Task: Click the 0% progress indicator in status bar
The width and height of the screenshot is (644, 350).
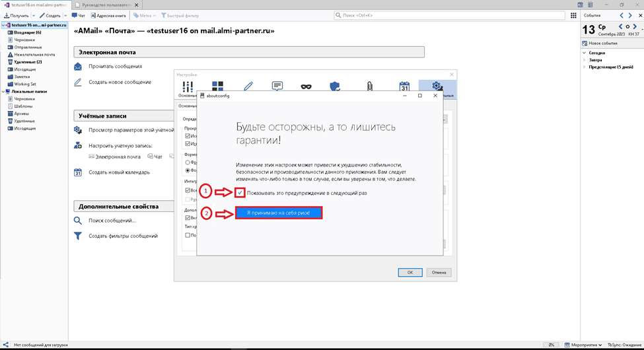Action: (x=551, y=345)
